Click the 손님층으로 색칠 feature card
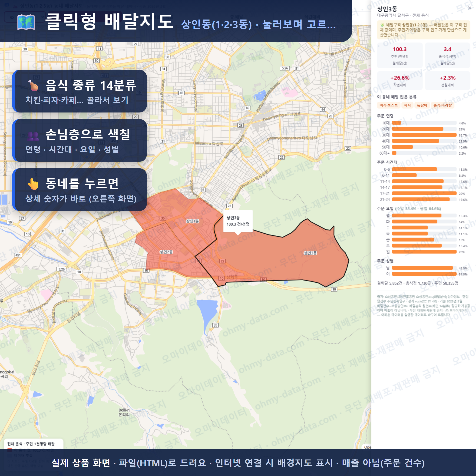This screenshot has height=476, width=476. click(79, 140)
